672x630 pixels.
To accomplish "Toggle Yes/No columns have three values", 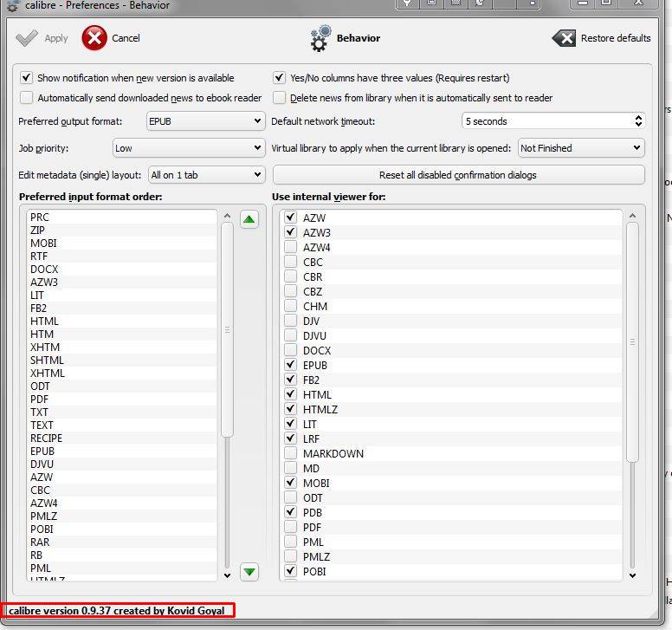I will [x=279, y=78].
